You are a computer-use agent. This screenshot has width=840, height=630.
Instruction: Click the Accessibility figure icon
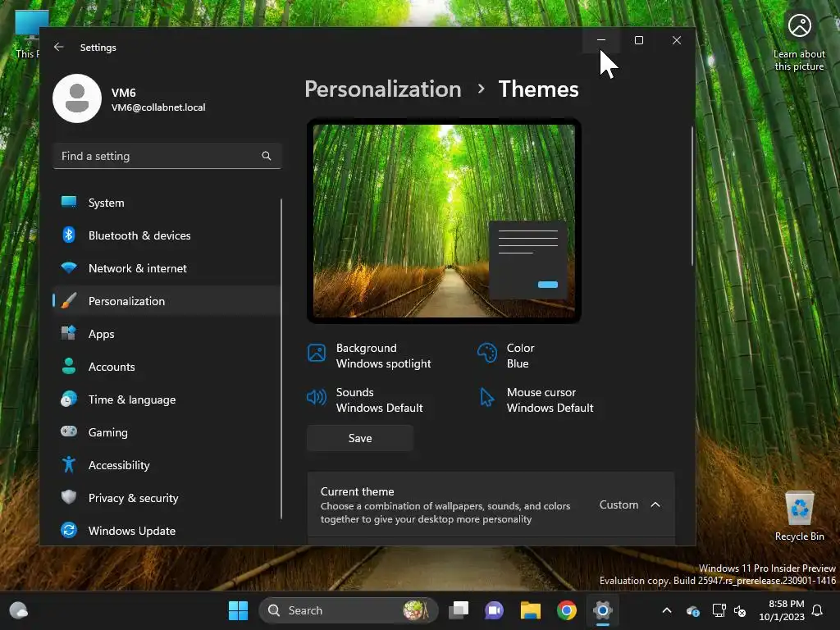click(69, 464)
